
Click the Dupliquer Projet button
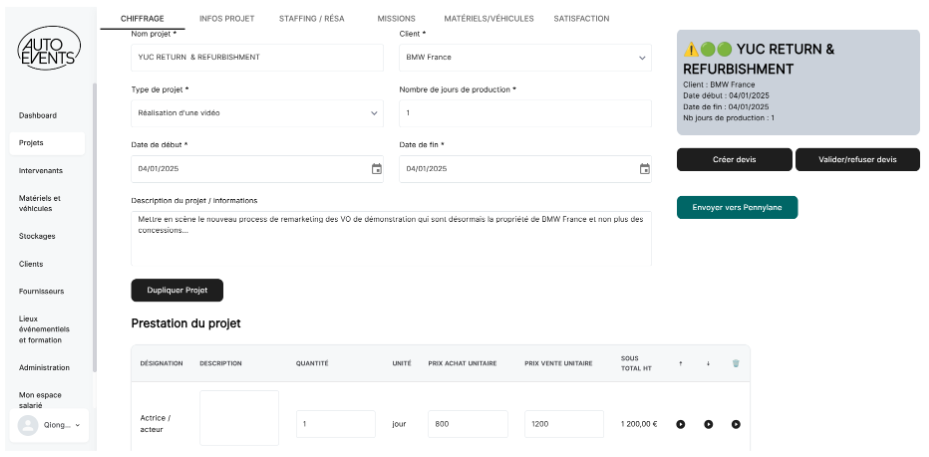177,290
